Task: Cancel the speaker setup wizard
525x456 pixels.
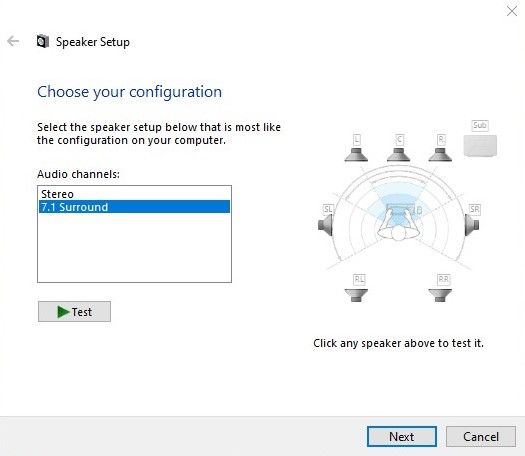Action: pos(481,436)
